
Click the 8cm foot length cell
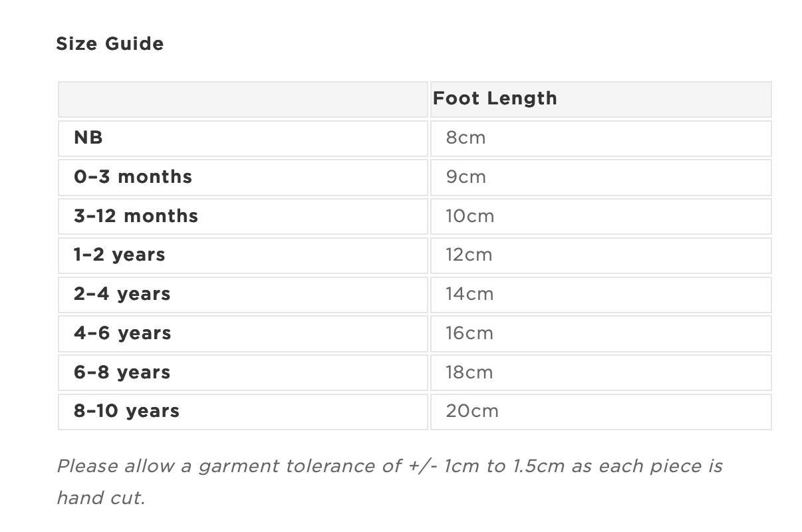(x=466, y=138)
